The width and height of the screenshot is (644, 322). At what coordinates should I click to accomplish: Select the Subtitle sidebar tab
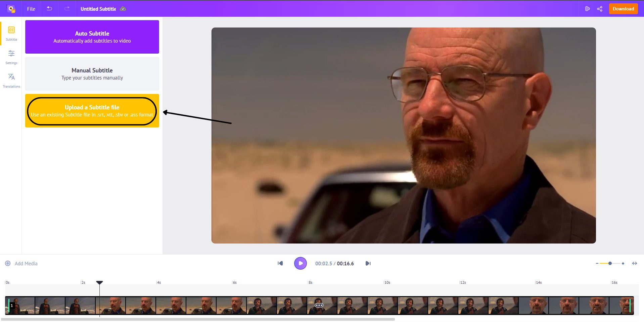[x=11, y=34]
